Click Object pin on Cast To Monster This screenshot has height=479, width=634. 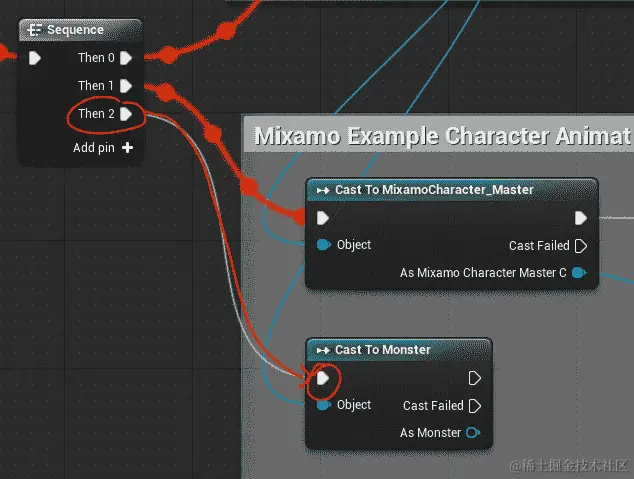(x=323, y=405)
